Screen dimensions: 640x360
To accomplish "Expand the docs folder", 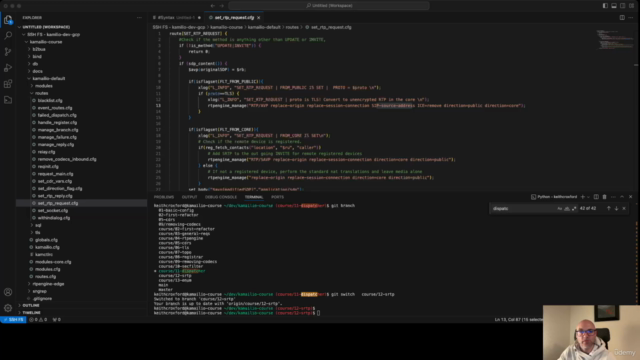I will coord(38,71).
